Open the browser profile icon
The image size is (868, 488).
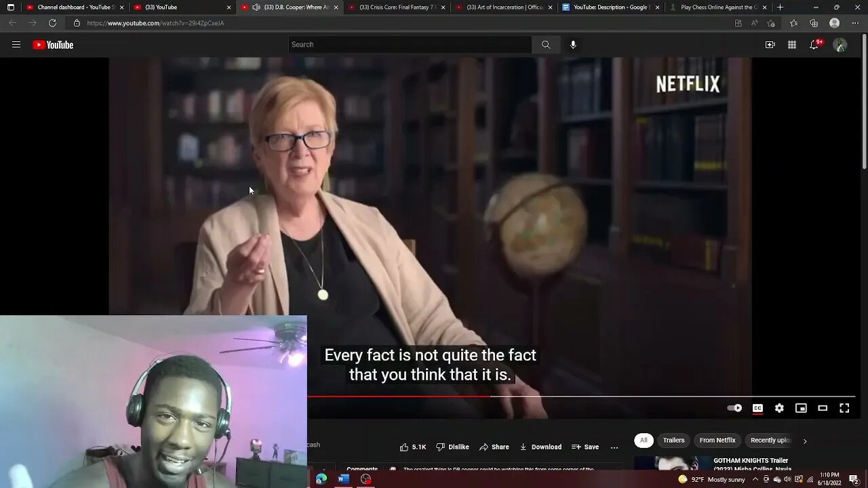pos(835,23)
